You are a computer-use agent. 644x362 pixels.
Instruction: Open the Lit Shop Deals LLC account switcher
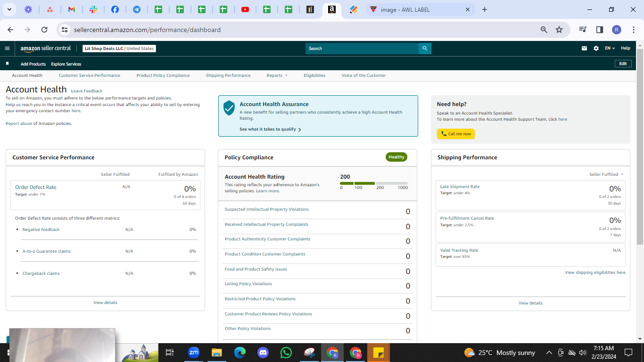[x=119, y=48]
